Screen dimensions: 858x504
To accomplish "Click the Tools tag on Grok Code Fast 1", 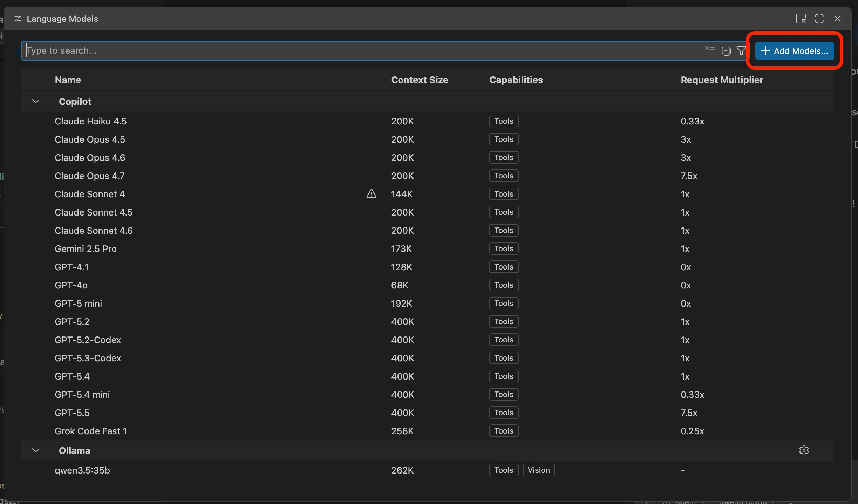I will coord(504,431).
